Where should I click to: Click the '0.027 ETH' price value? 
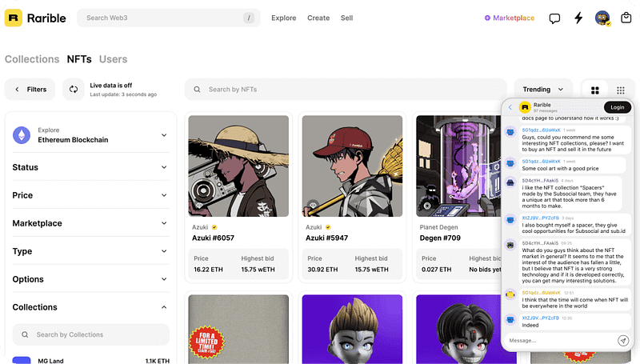pos(436,270)
